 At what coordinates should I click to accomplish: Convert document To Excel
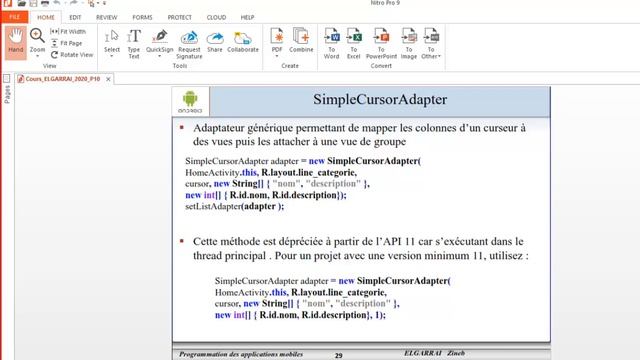click(x=353, y=43)
